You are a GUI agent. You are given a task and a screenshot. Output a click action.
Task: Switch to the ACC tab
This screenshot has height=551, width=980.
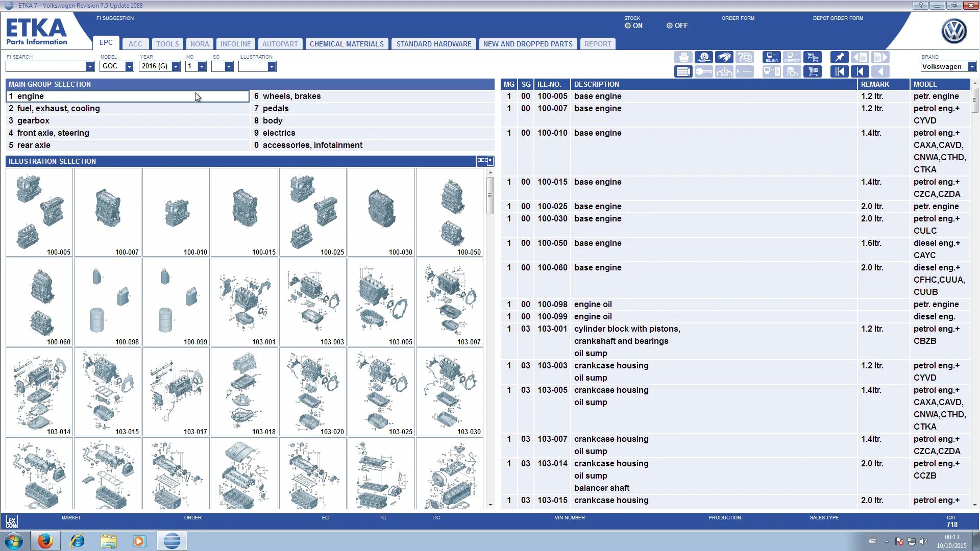coord(135,44)
